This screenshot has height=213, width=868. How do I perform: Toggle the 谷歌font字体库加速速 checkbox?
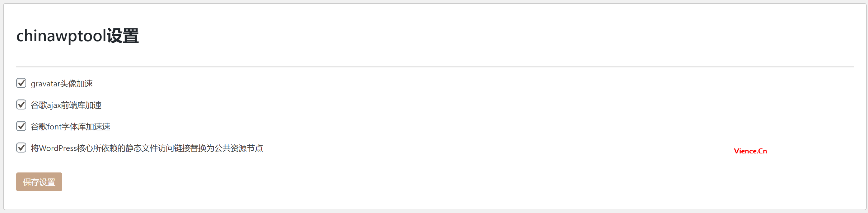coord(21,126)
